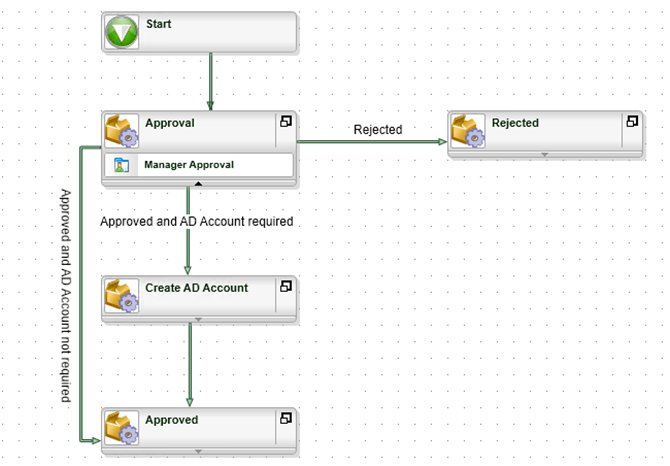This screenshot has height=466, width=670.
Task: Select the Manager Approval event row
Action: [199, 165]
